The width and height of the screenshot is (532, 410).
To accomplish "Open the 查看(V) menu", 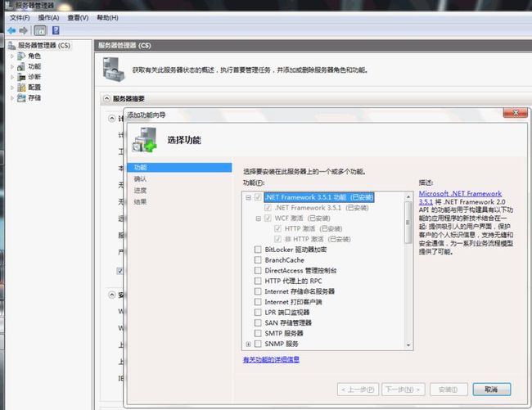I will (x=78, y=18).
